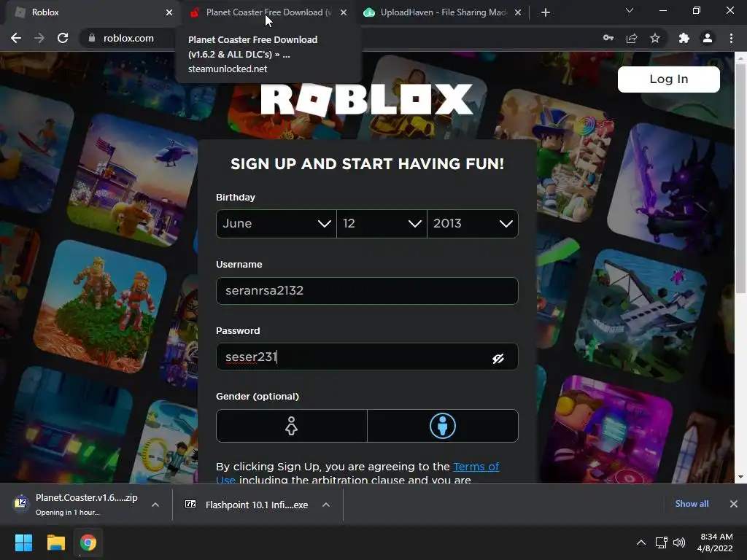Open a new tab with plus button
Image resolution: width=747 pixels, height=560 pixels.
(546, 12)
